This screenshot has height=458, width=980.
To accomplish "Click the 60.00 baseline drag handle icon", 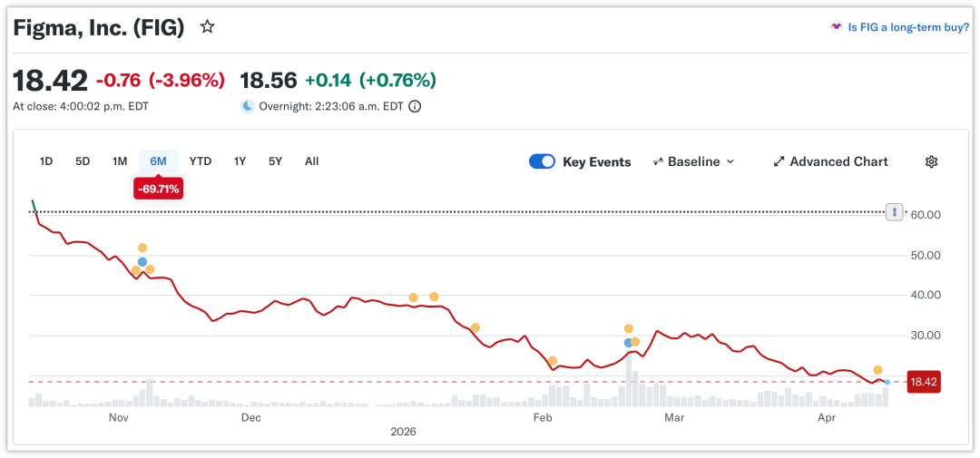I will [x=895, y=212].
